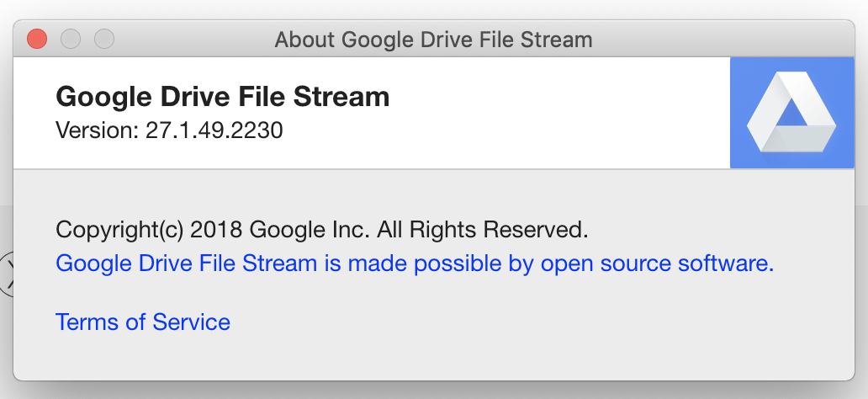Click the version number 27.1.49.2230
Image resolution: width=868 pixels, height=399 pixels.
214,130
